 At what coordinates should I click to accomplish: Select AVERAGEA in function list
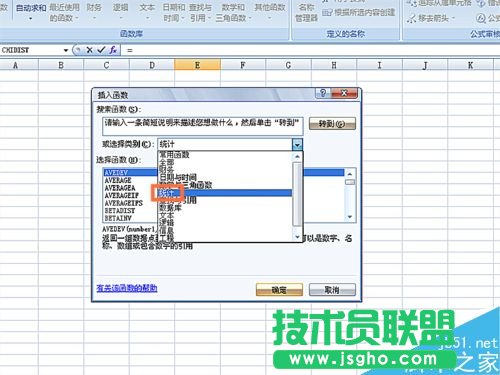(x=130, y=188)
